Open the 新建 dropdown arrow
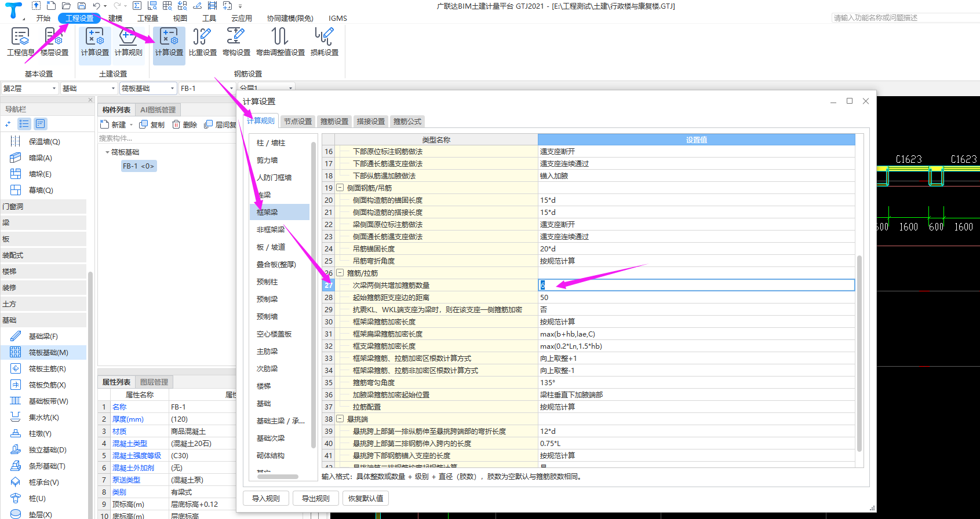The image size is (980, 519). [x=132, y=125]
